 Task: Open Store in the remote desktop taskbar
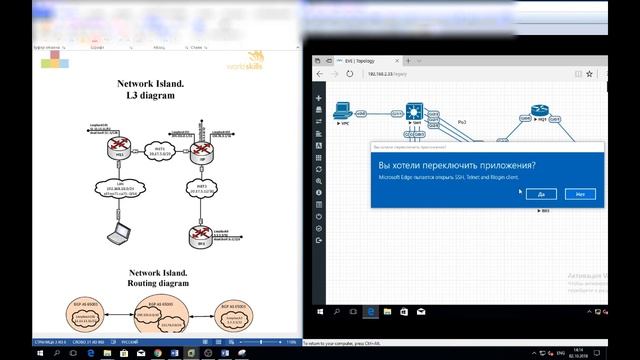coord(404,312)
